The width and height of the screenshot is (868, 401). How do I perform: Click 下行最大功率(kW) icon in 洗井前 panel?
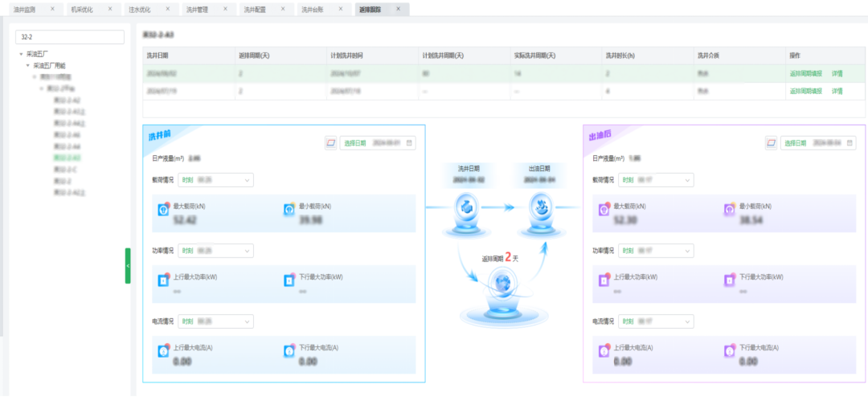[289, 280]
